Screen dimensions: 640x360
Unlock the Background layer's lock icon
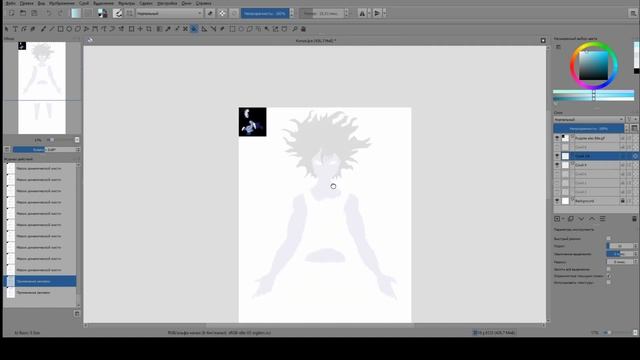622,201
